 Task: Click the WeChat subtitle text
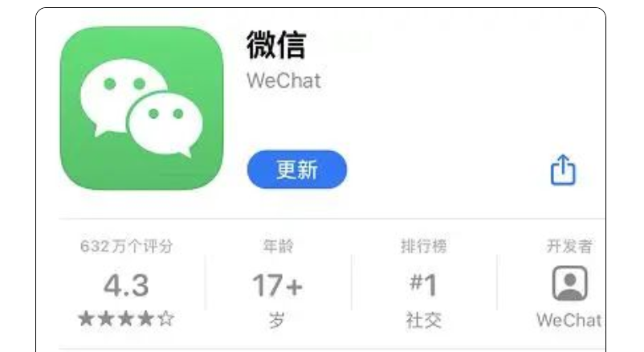[283, 80]
